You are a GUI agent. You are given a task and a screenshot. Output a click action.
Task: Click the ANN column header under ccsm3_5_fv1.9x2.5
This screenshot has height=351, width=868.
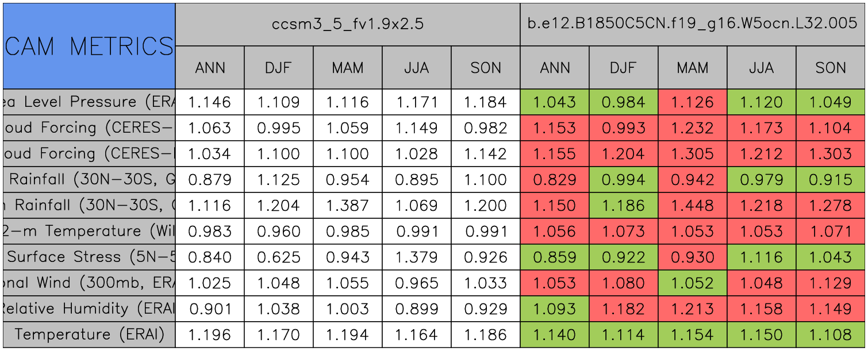coord(210,68)
